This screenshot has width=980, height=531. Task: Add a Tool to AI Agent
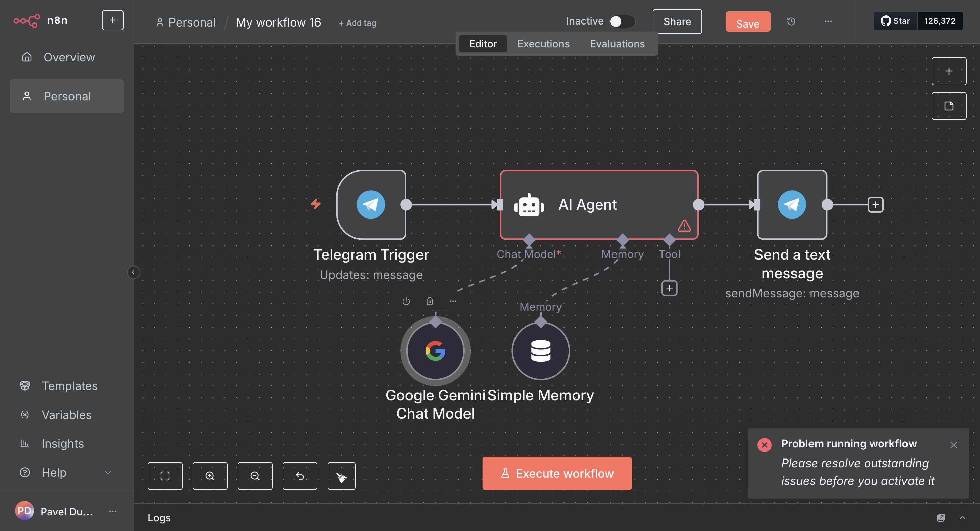click(669, 288)
